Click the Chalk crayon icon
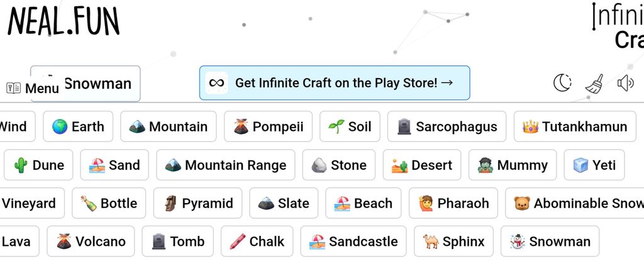Image resolution: width=644 pixels, height=266 pixels. coord(237,241)
